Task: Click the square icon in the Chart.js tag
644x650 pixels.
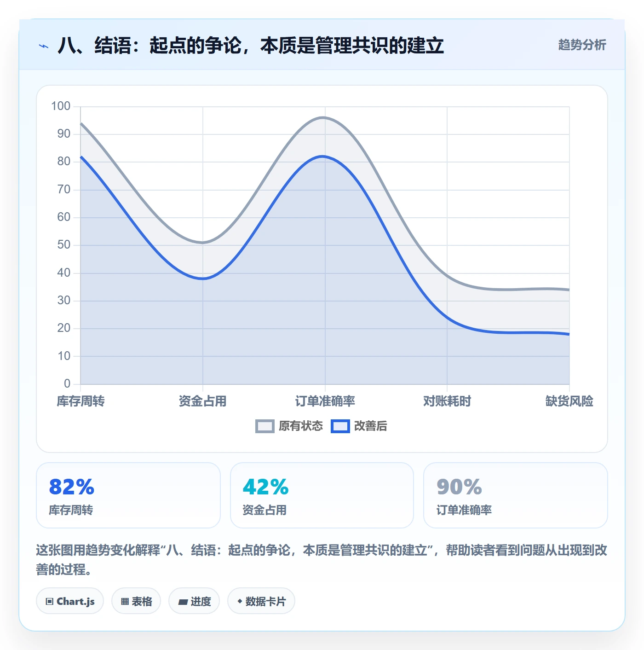Action: tap(50, 601)
